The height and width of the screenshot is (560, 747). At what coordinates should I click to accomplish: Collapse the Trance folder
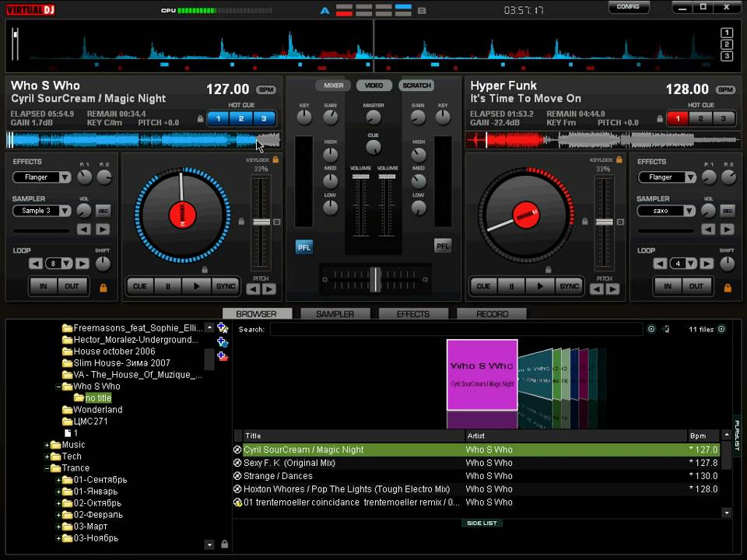pos(47,468)
